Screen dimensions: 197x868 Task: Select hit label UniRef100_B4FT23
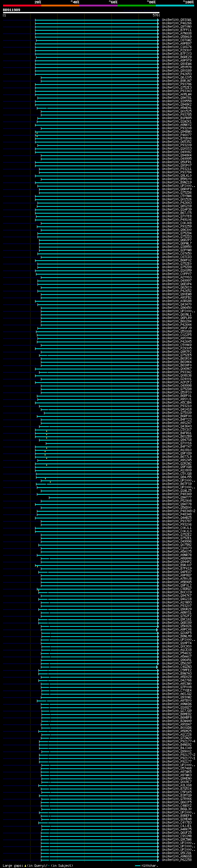tap(177, 419)
